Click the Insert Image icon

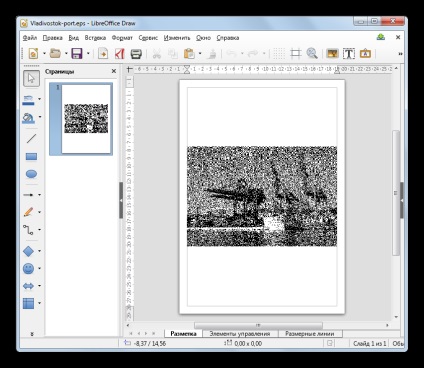(332, 53)
